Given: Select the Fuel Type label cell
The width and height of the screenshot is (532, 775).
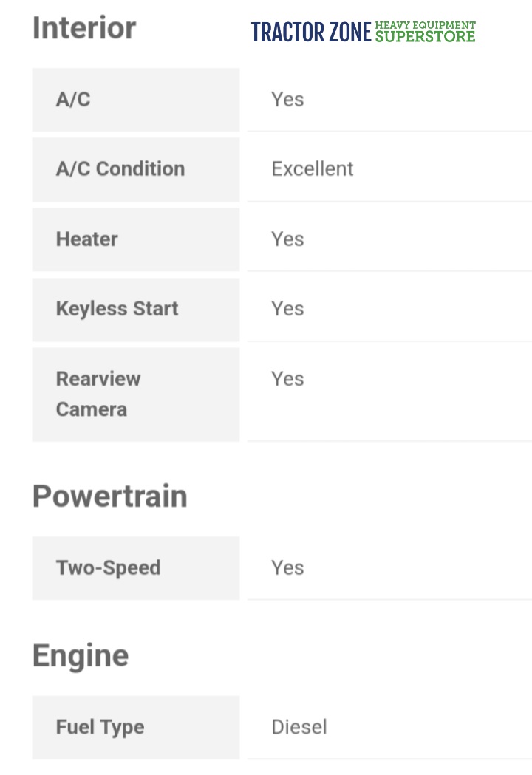Looking at the screenshot, I should click(135, 727).
